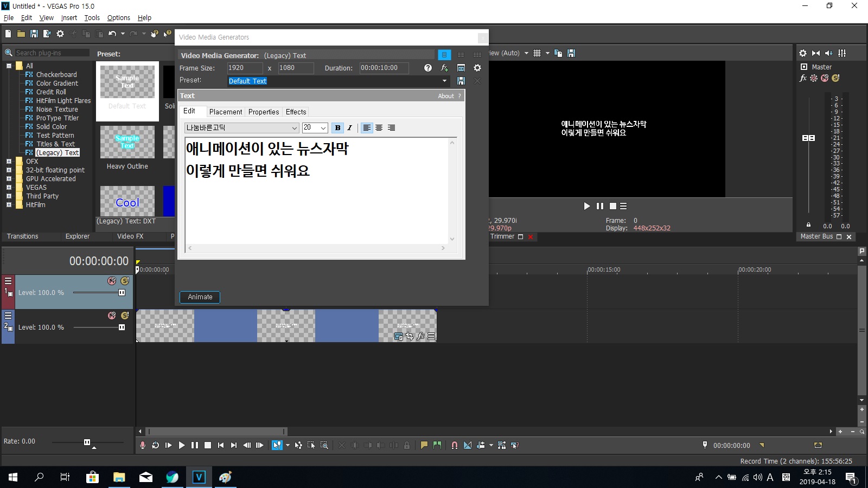The height and width of the screenshot is (488, 868).
Task: Select the zoom edit tool on the transport toolbar
Action: [324, 445]
